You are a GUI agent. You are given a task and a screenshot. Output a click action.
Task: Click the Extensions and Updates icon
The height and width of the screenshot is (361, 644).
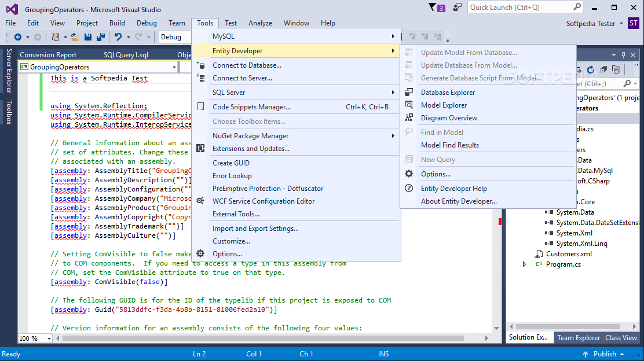[x=200, y=148]
